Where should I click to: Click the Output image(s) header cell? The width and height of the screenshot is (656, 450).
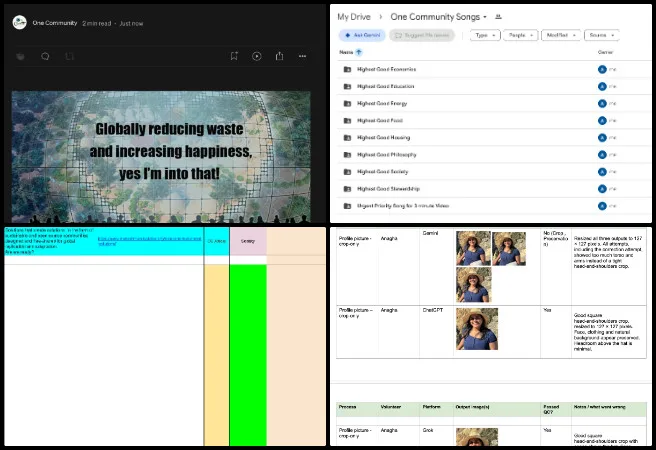click(x=497, y=409)
